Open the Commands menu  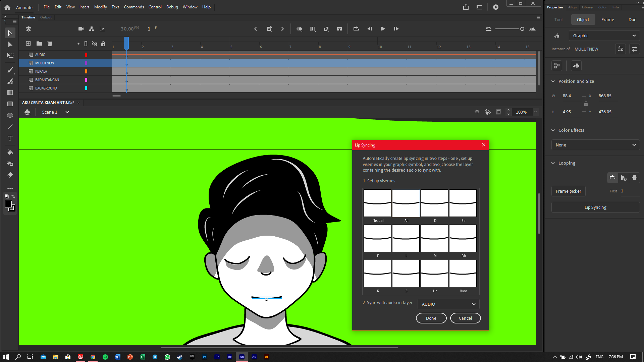click(133, 7)
